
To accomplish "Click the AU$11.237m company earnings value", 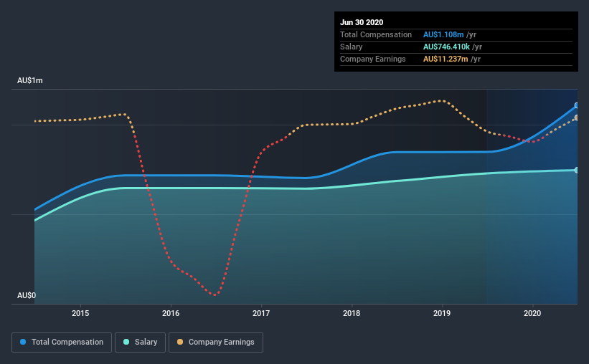I will [446, 59].
